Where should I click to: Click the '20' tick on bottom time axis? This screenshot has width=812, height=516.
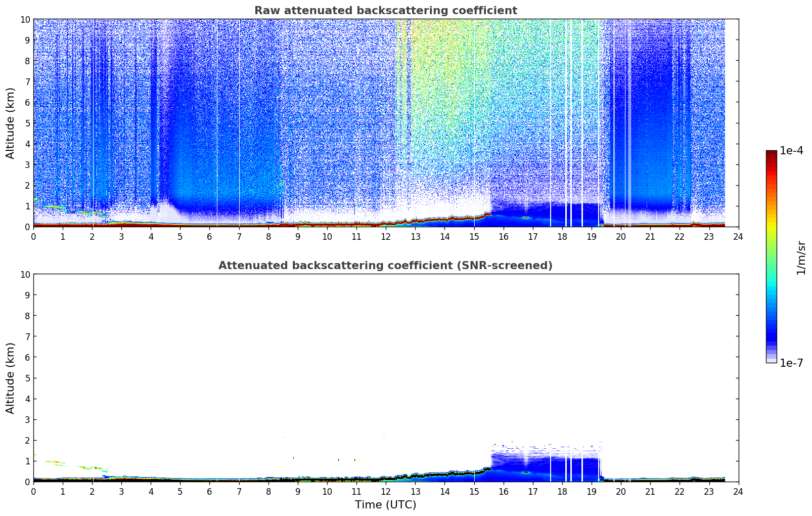[x=621, y=491]
